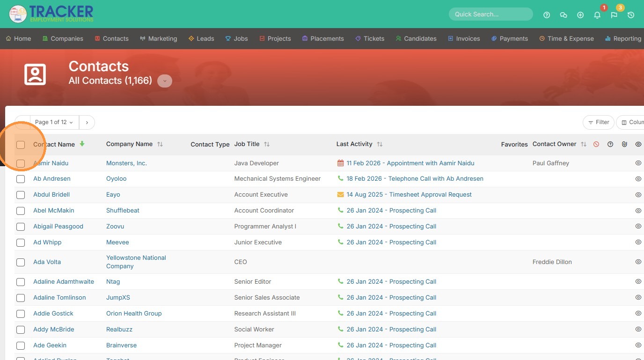Open the Timesheet Approval Request activity link
644x360 pixels.
[409, 195]
